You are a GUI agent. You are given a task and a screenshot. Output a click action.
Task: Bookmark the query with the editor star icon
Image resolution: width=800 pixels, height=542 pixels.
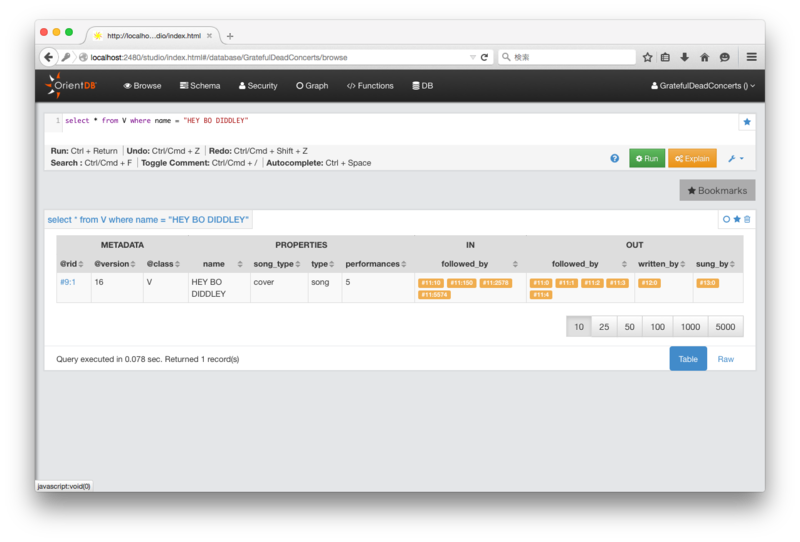click(x=747, y=122)
